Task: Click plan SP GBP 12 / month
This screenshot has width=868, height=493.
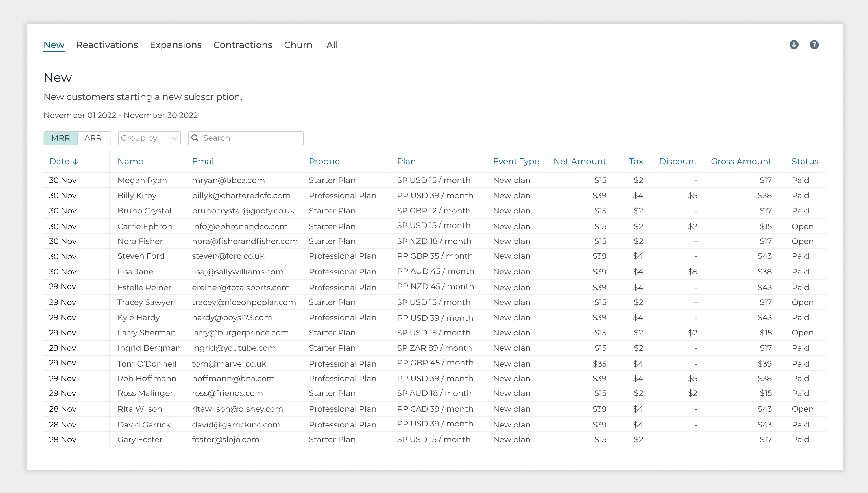Action: click(434, 211)
